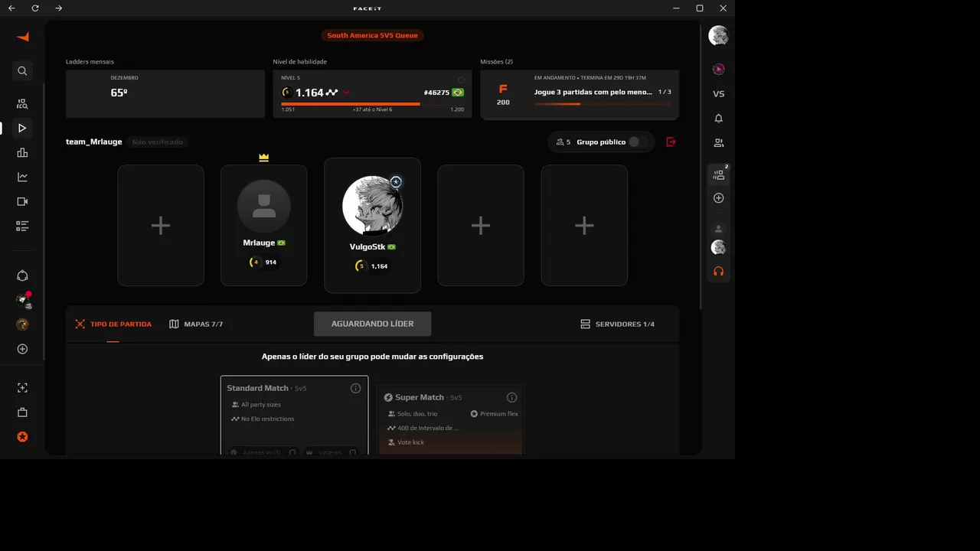
Task: Open the party icon with badge 2
Action: point(718,174)
